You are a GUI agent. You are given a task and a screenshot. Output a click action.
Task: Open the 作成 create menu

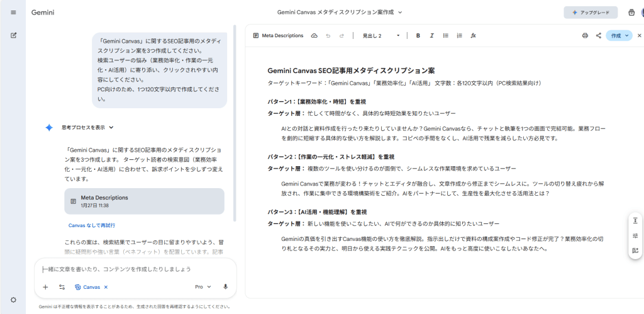619,36
